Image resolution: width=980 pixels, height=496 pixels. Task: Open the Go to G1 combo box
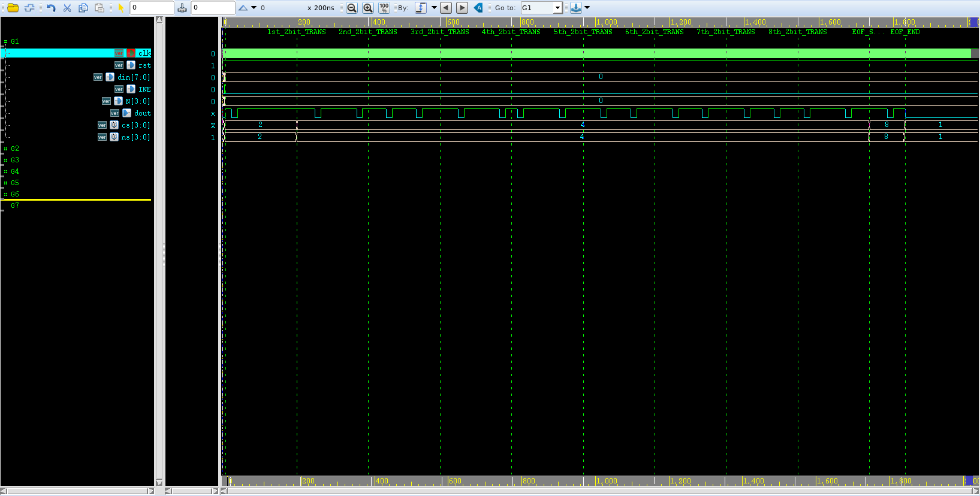(x=541, y=8)
